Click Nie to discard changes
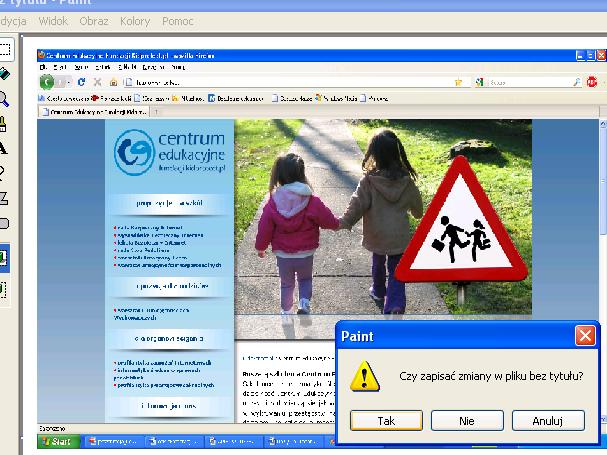This screenshot has height=455, width=607. pyautogui.click(x=467, y=421)
